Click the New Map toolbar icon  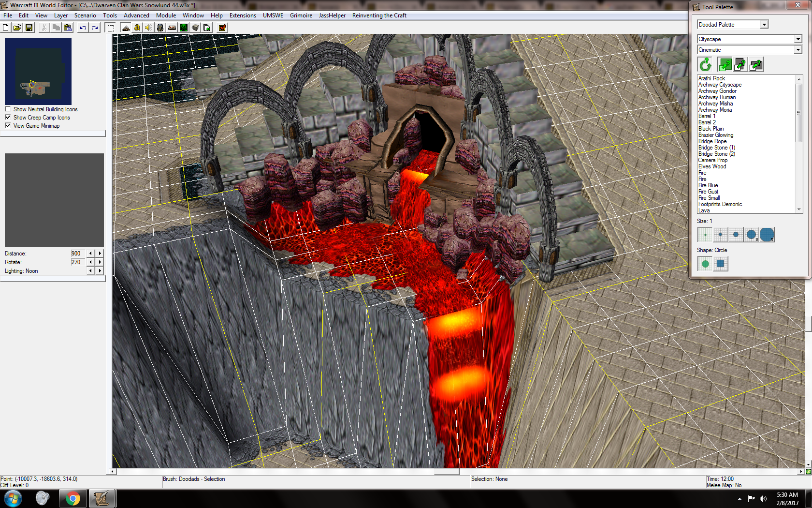[6, 28]
